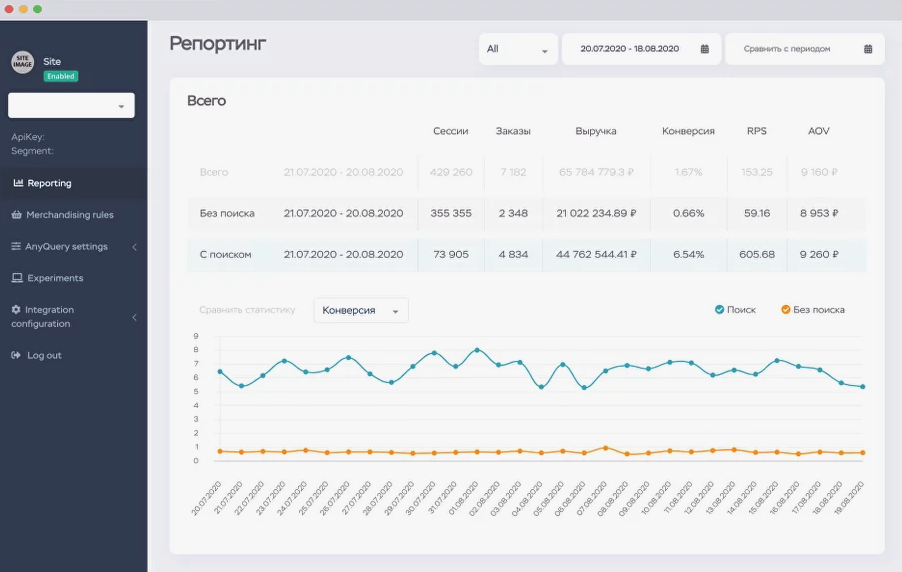Click orders value 4 834
The height and width of the screenshot is (572, 902).
[x=513, y=254]
